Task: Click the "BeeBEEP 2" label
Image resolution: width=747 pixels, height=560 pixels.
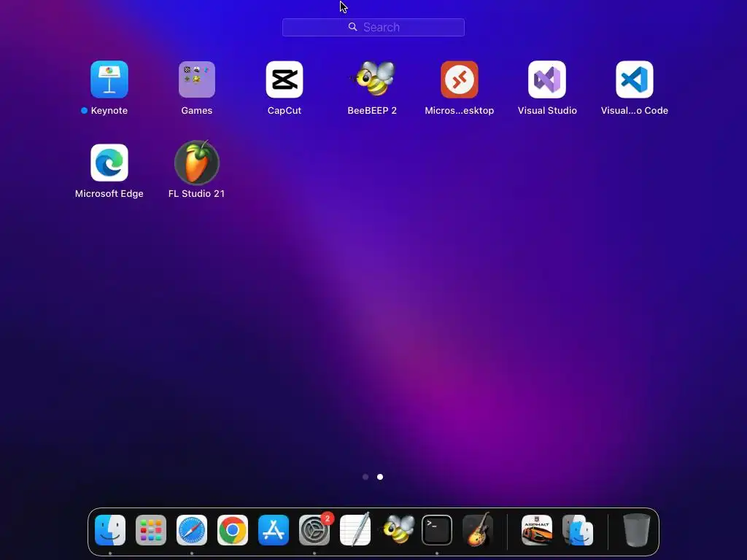Action: tap(372, 111)
